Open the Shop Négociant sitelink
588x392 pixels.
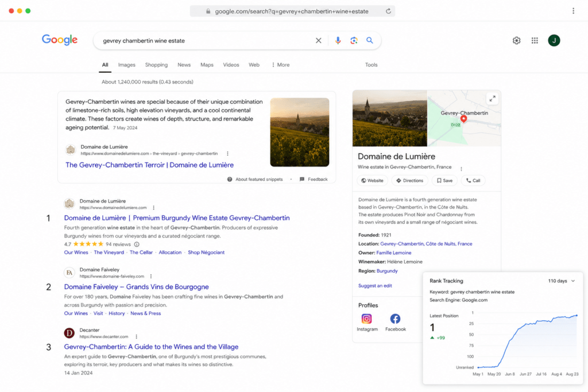(206, 253)
